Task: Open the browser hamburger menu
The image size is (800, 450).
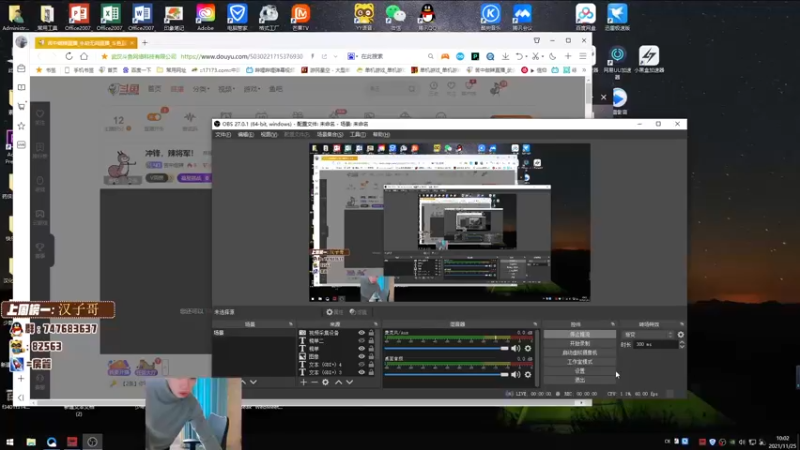Action: (582, 56)
